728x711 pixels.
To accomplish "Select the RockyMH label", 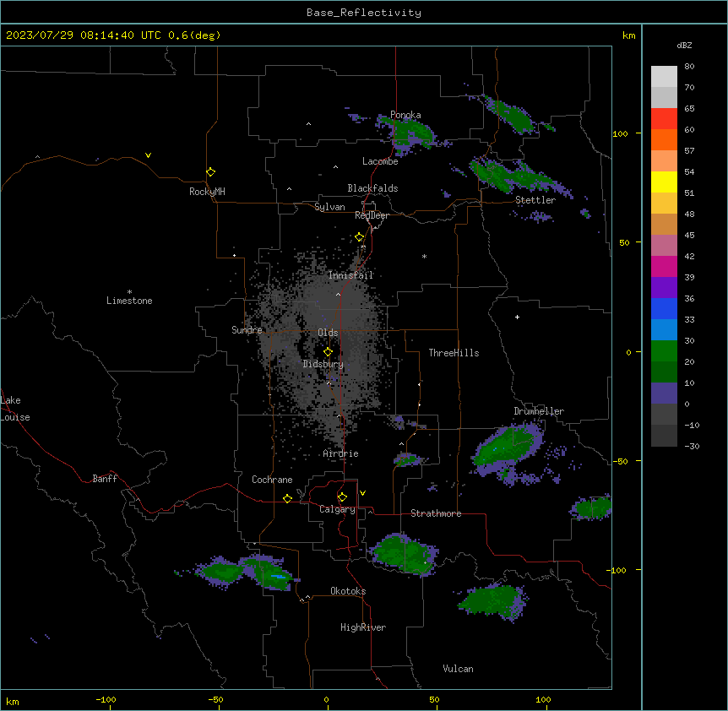I will pos(207,192).
